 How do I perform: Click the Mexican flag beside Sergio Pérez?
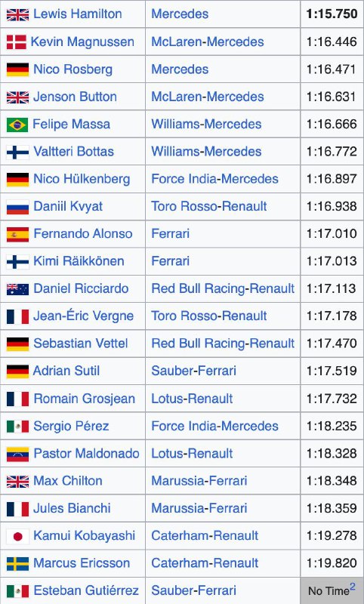pos(17,427)
